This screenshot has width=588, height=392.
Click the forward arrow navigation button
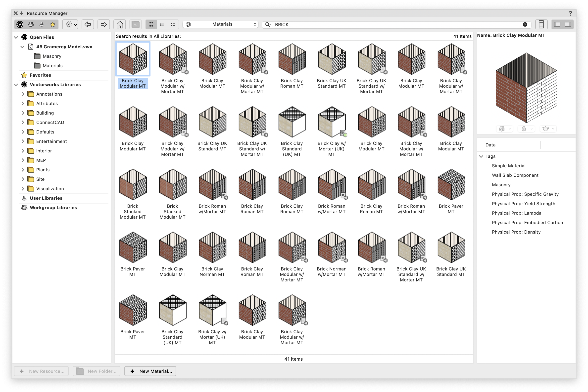tap(104, 24)
